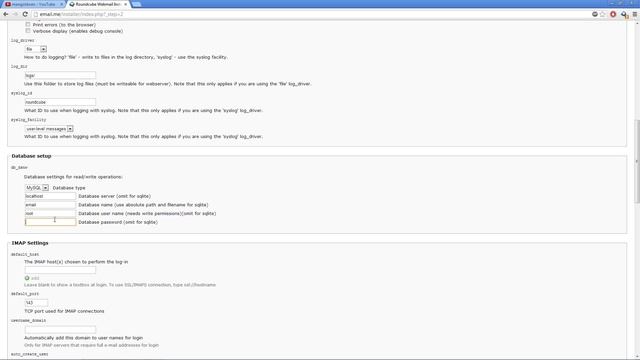Click the 'Database password (omit for sqlite)' label
The width and height of the screenshot is (640, 360).
[118, 222]
